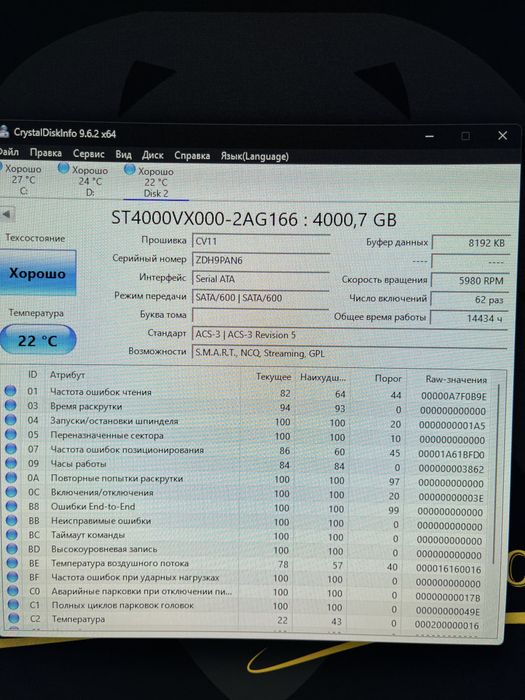
Task: Open the Диск menu
Action: [152, 155]
